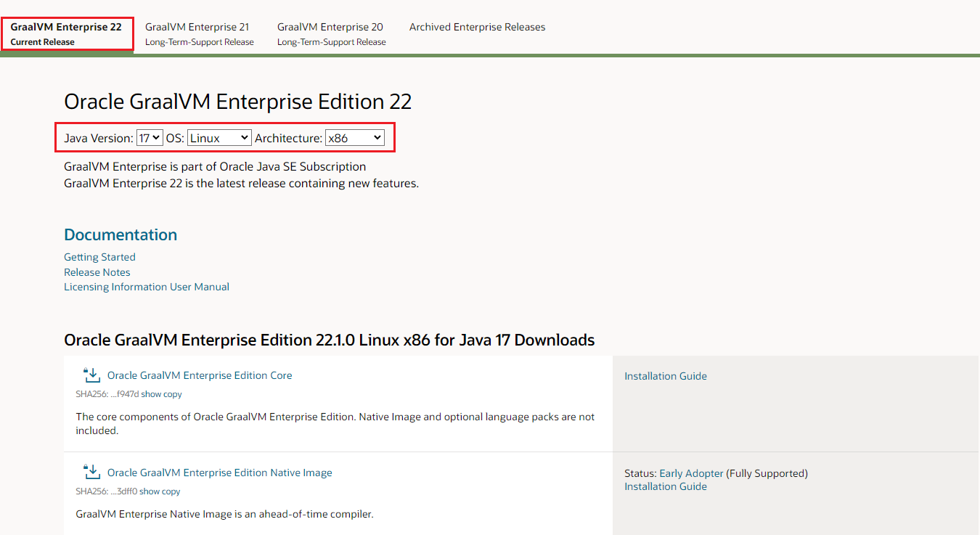
Task: Open Installation Guide for Enterprise Edition Core
Action: 666,376
